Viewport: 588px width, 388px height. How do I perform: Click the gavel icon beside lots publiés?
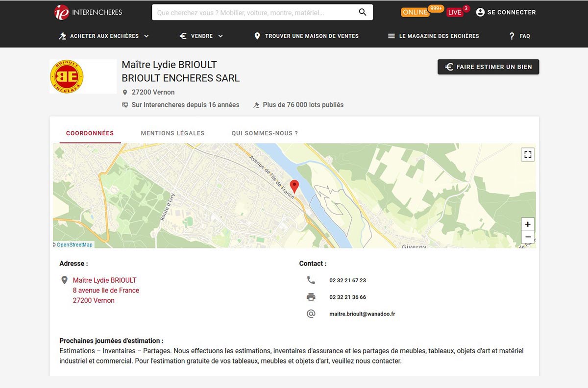pos(256,105)
